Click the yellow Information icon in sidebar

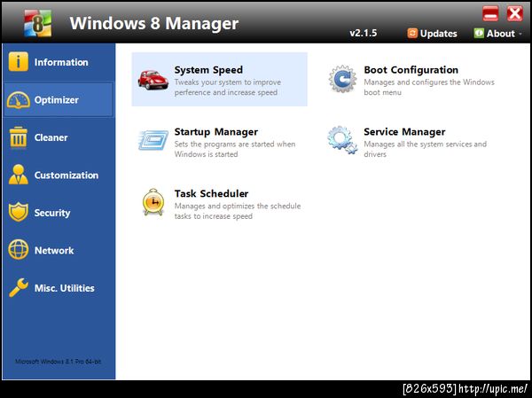point(19,62)
